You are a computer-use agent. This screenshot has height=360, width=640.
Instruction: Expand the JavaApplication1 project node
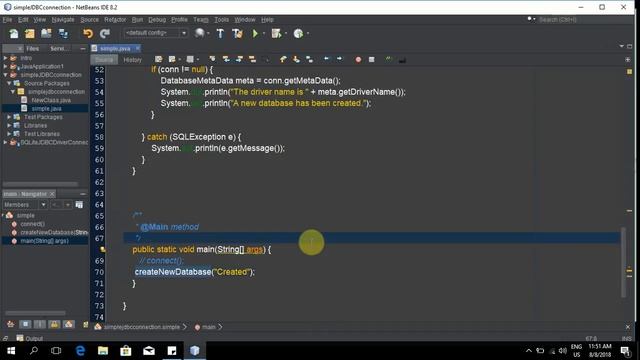[x=5, y=66]
